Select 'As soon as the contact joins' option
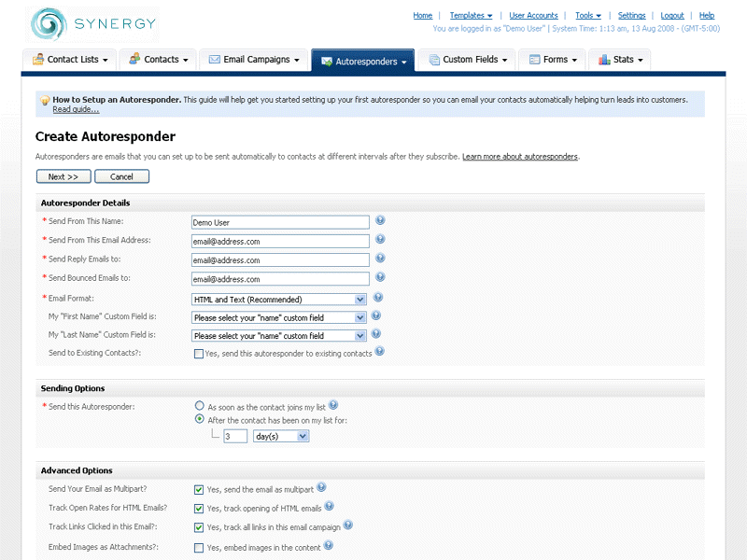747x560 pixels. [200, 406]
